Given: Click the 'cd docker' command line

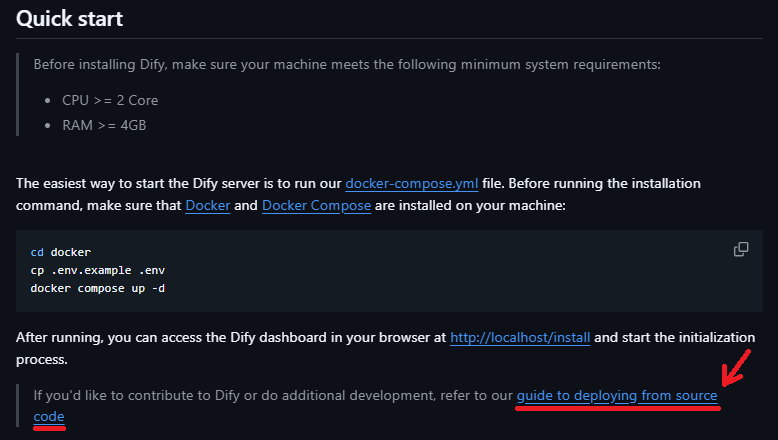Looking at the screenshot, I should pyautogui.click(x=61, y=252).
